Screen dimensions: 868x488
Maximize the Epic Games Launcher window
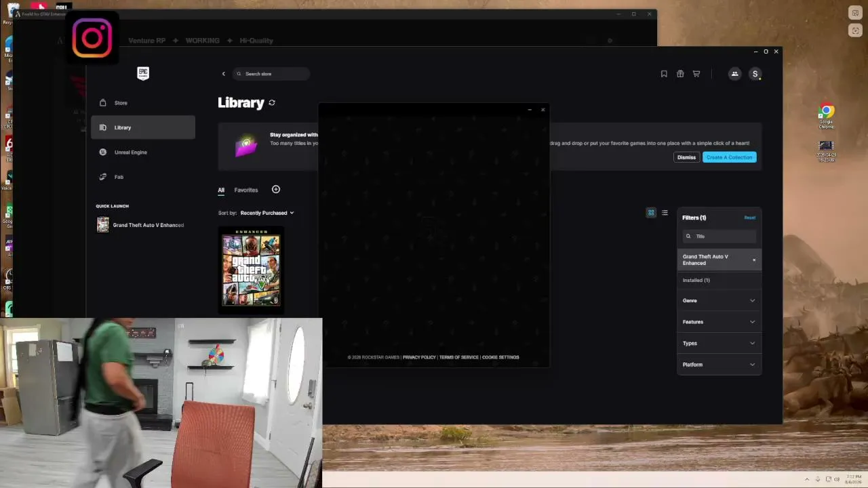766,52
